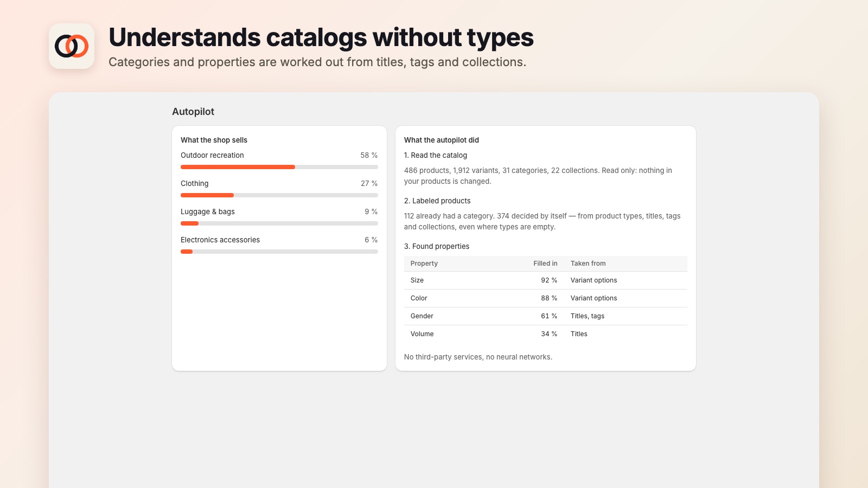Click 'Variant options' in the Color row
This screenshot has height=488, width=868.
click(594, 298)
